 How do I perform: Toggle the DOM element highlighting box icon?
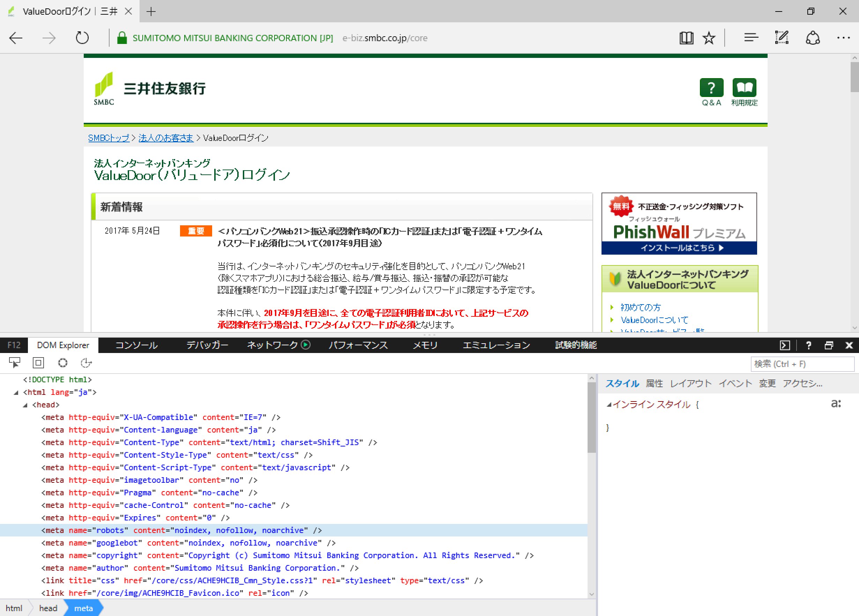(38, 363)
